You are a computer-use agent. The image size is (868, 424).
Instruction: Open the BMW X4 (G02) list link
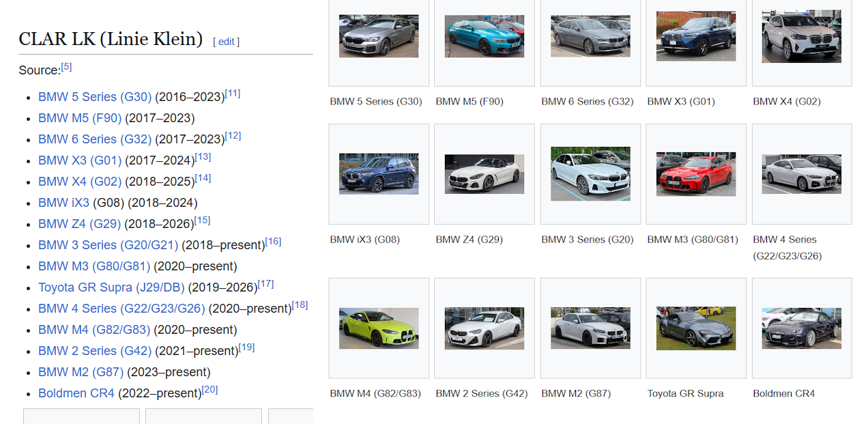pos(80,182)
